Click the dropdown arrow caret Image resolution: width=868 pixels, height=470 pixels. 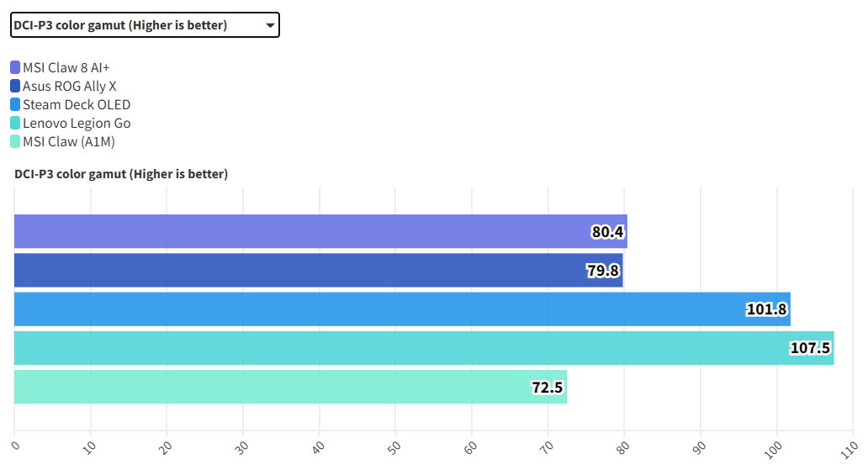pyautogui.click(x=269, y=25)
